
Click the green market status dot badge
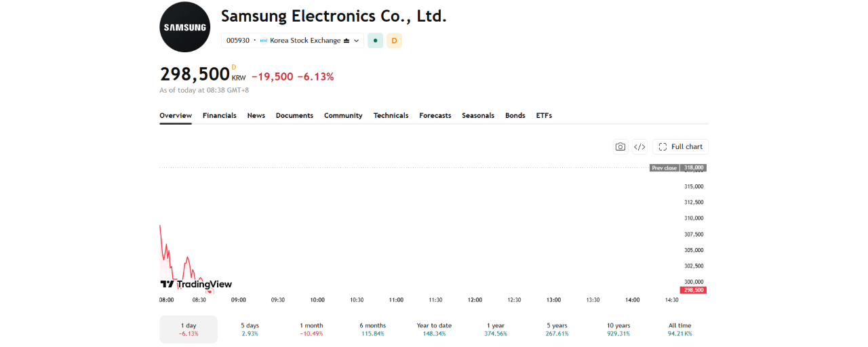pos(375,41)
